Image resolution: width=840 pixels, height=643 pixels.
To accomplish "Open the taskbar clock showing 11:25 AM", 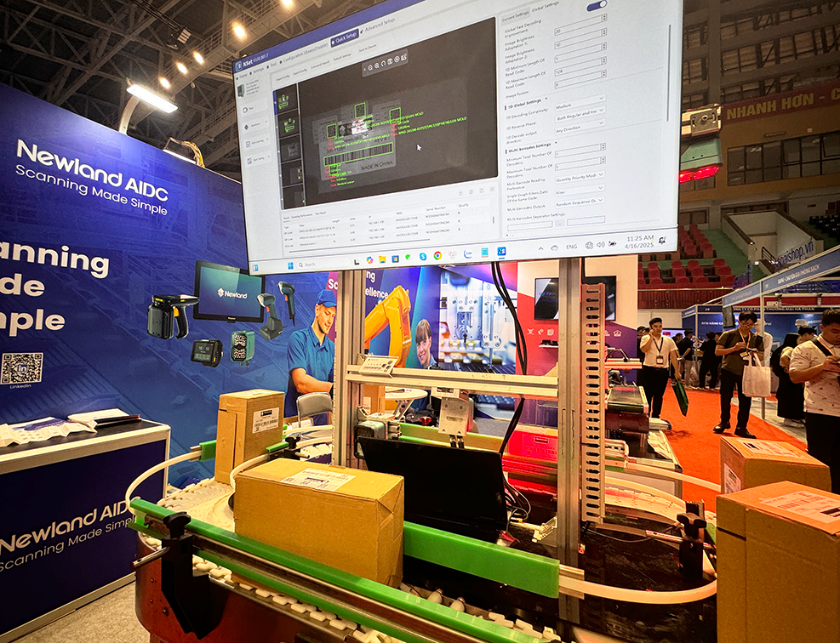I will click(639, 242).
